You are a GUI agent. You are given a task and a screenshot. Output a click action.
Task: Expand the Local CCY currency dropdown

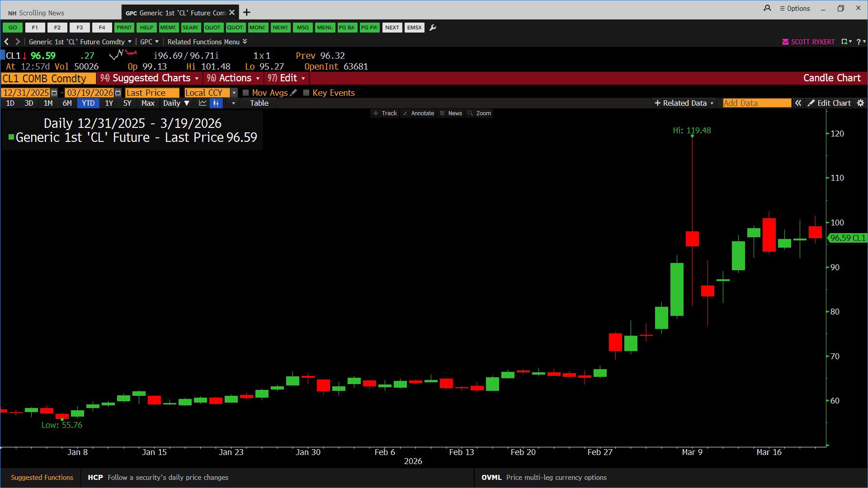tap(234, 93)
